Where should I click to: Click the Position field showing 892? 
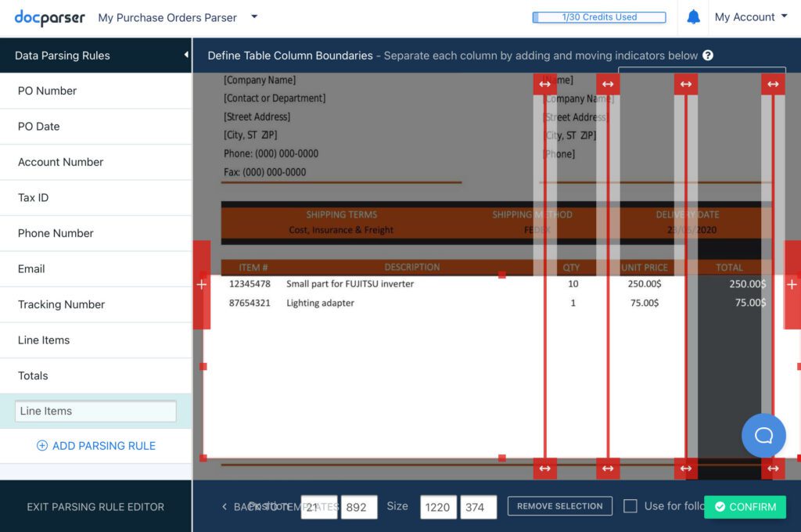[x=359, y=507]
